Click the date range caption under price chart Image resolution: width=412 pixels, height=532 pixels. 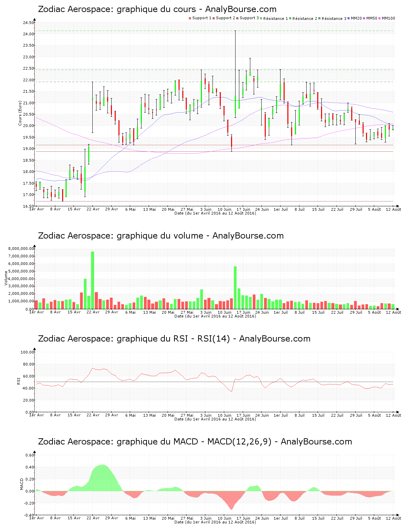[215, 213]
